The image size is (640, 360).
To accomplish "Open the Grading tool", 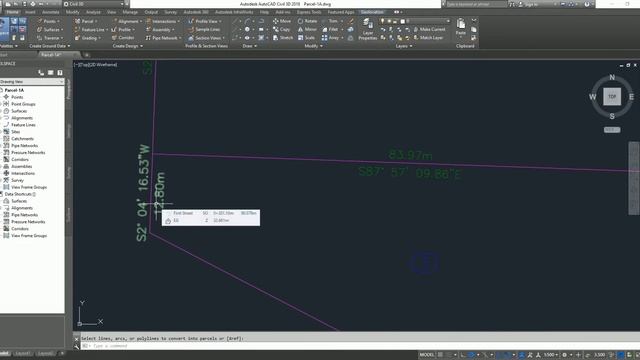I will point(88,38).
